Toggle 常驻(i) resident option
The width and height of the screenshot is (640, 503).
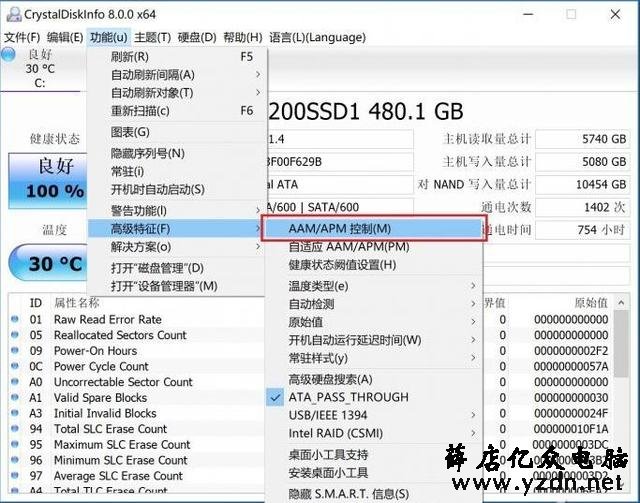(177, 171)
